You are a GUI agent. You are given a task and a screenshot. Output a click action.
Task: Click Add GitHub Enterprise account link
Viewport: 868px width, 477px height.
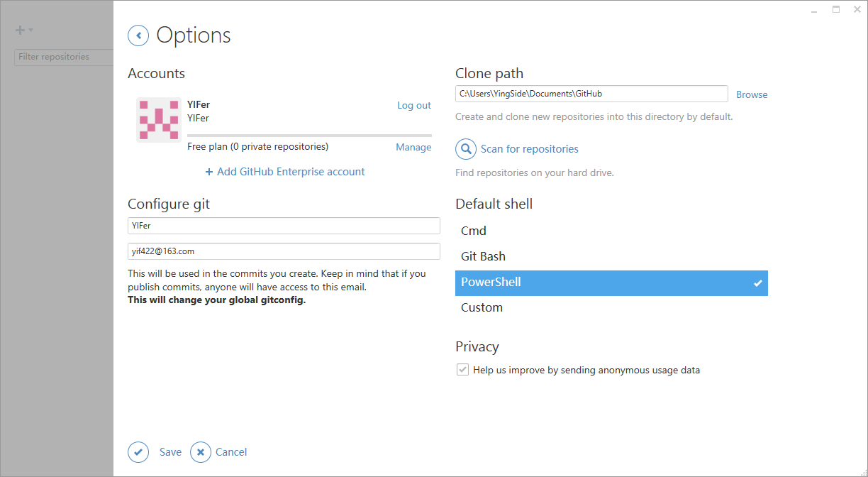click(291, 172)
